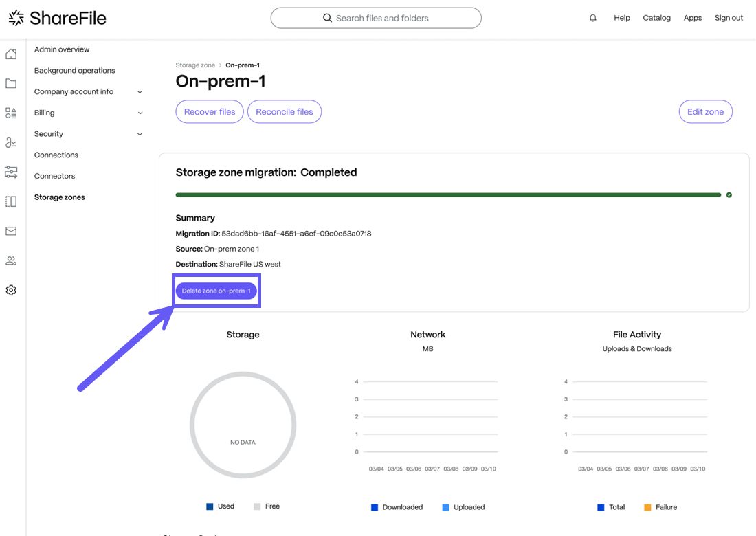Open the dashed-panel sidebar icon
Image resolution: width=756 pixels, height=536 pixels.
(x=11, y=201)
